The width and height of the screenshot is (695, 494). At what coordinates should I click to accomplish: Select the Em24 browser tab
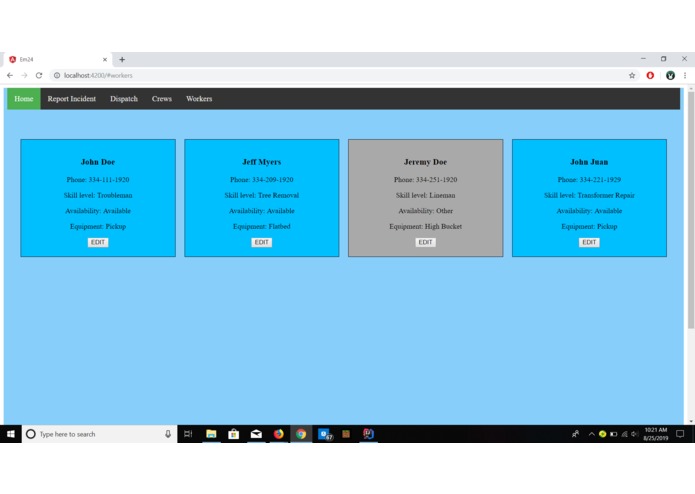point(58,59)
